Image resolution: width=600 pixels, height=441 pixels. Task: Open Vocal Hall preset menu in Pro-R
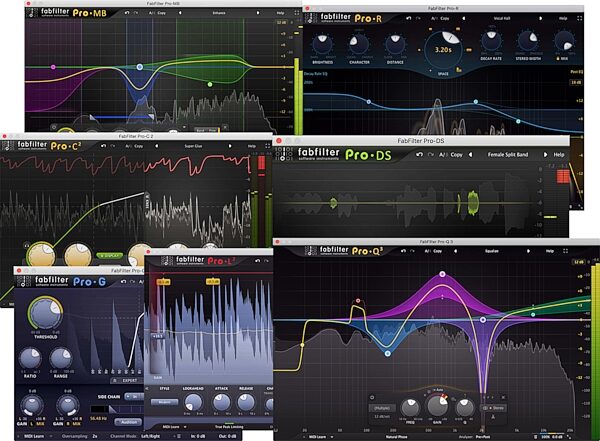click(x=502, y=18)
